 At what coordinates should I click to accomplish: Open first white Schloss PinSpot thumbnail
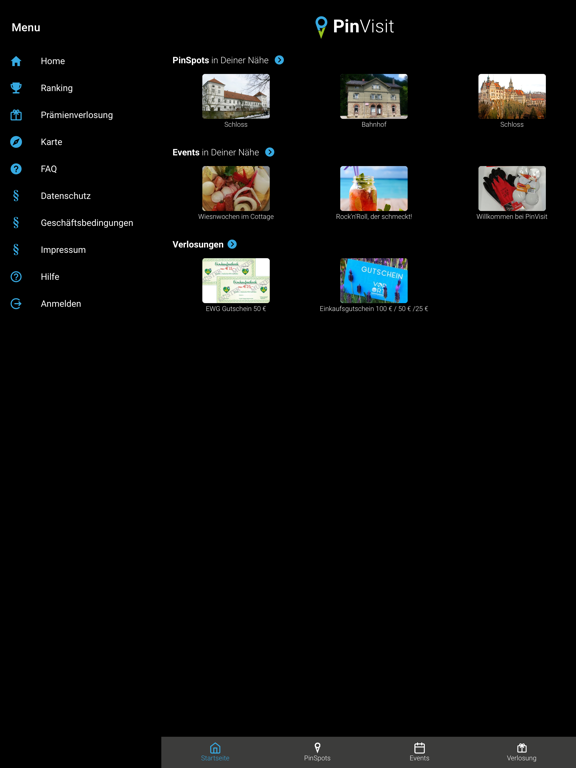pos(236,96)
